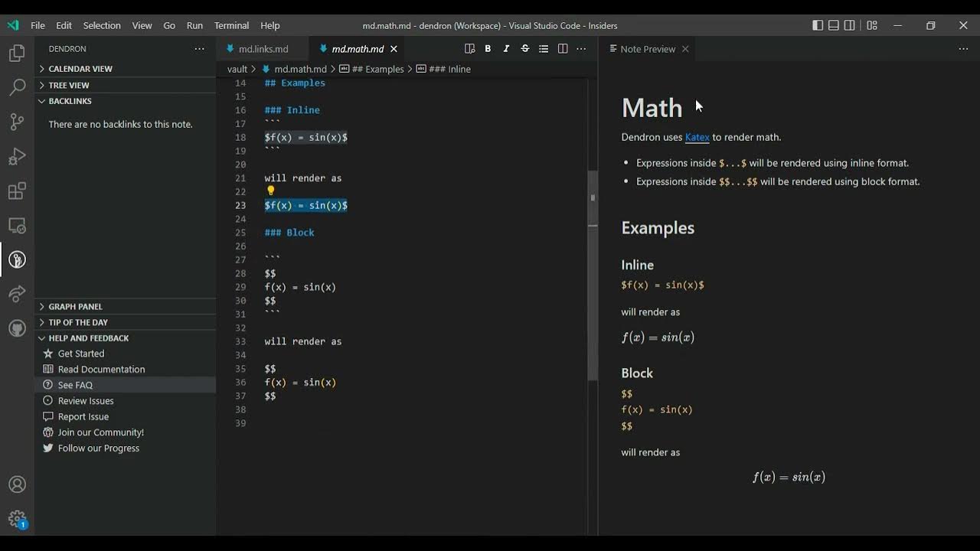Open Note Preview pane More Actions ellipsis

click(963, 49)
